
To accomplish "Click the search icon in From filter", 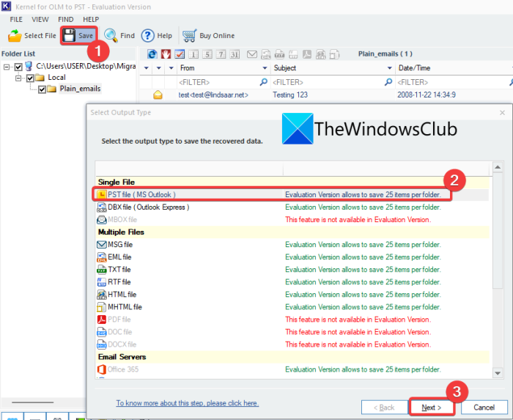I will [263, 82].
